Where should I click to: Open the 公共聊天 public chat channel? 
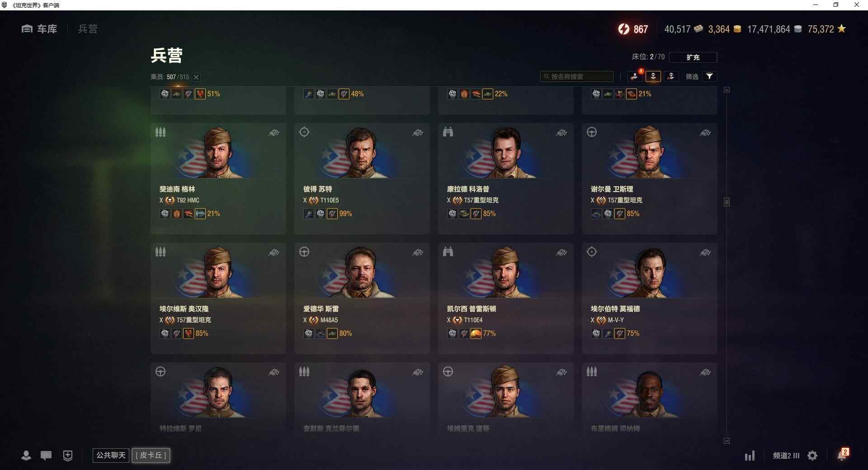pyautogui.click(x=111, y=455)
